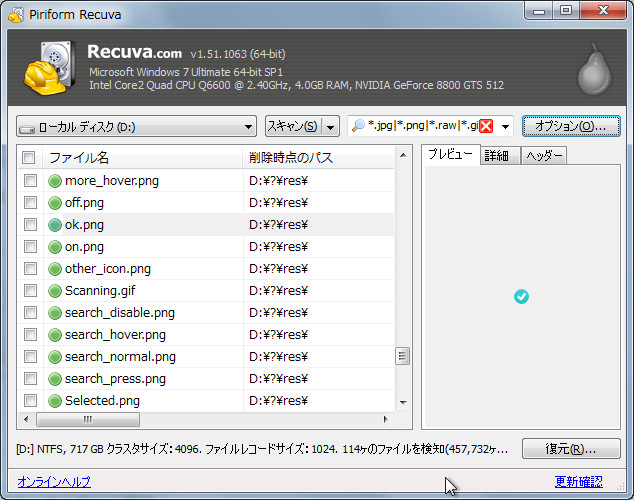The height and width of the screenshot is (500, 634).
Task: Open the オンラインヘルプ link
Action: (x=54, y=481)
